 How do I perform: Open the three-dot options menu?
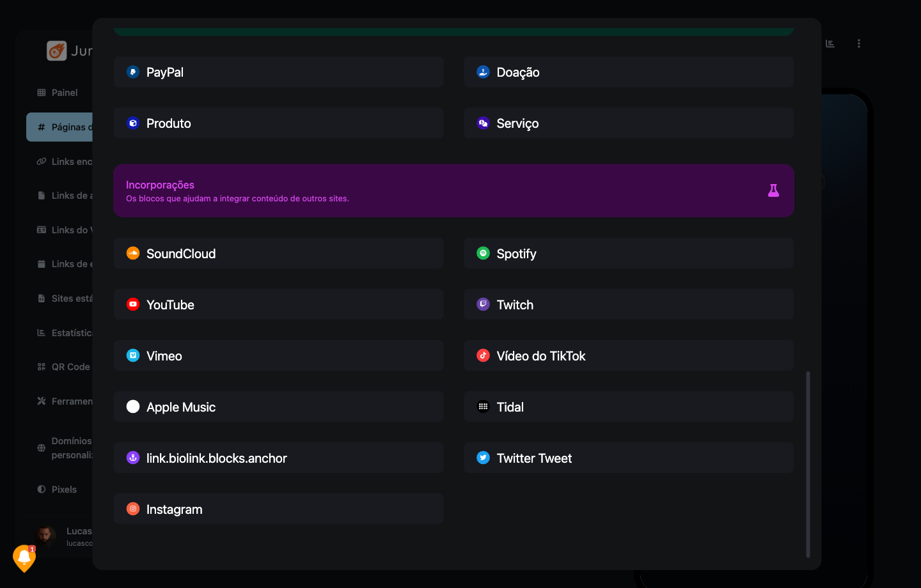[x=859, y=43]
